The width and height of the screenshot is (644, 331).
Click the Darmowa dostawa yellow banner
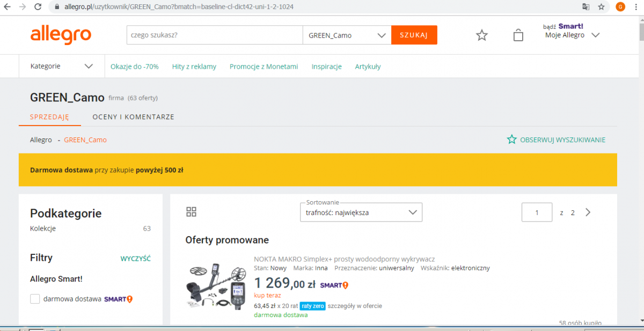pos(318,170)
